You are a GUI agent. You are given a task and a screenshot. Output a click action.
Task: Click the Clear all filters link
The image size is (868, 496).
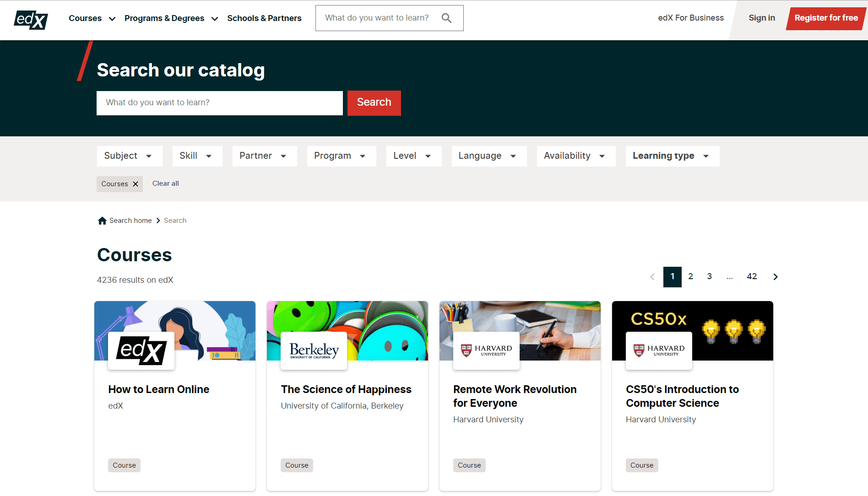pyautogui.click(x=165, y=183)
